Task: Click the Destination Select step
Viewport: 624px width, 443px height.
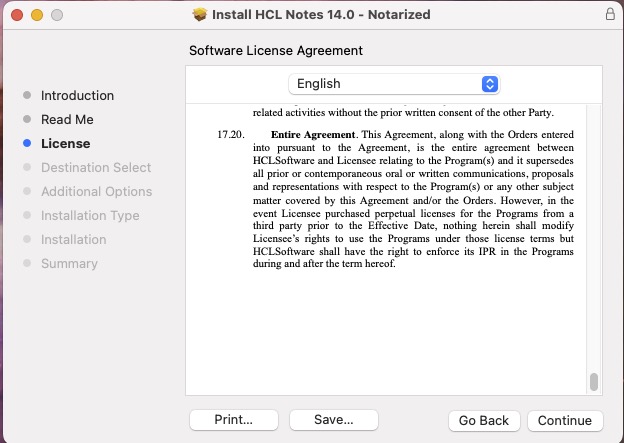Action: (96, 168)
